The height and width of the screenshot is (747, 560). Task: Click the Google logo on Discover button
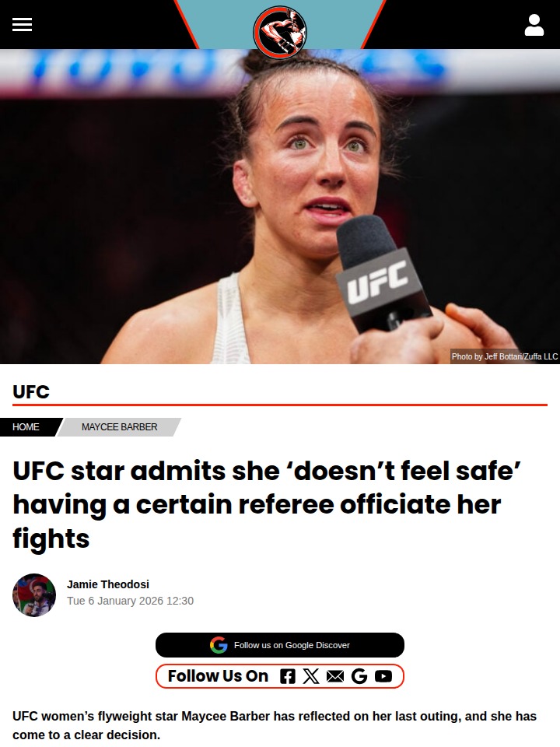tap(219, 645)
